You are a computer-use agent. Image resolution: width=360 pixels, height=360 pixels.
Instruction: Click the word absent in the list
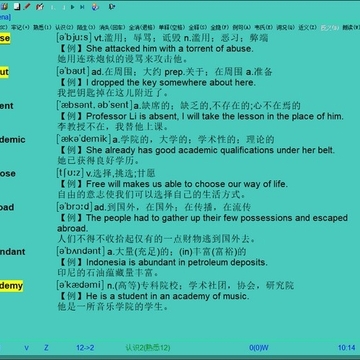tap(7, 106)
